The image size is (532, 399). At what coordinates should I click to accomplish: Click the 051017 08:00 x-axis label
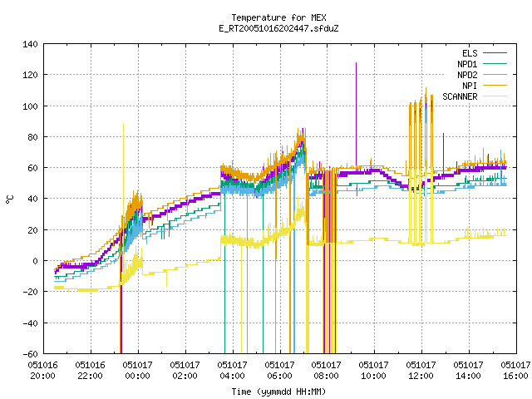(327, 370)
